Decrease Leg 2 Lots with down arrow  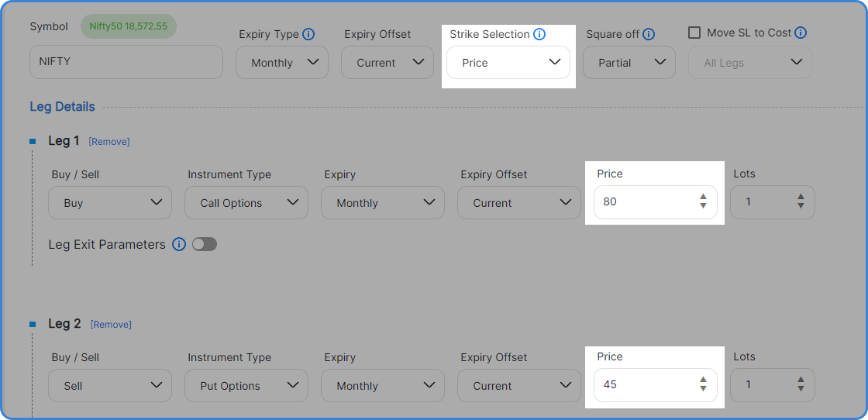coord(801,388)
